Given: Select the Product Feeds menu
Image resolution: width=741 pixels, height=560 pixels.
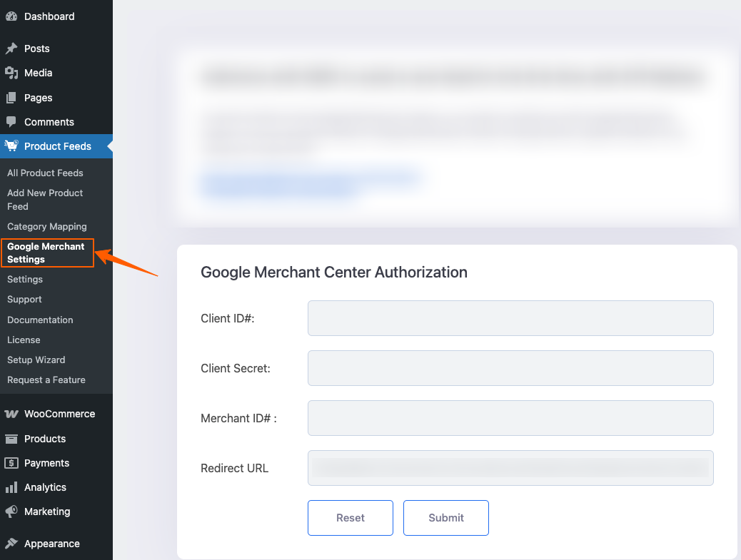Looking at the screenshot, I should (x=56, y=146).
